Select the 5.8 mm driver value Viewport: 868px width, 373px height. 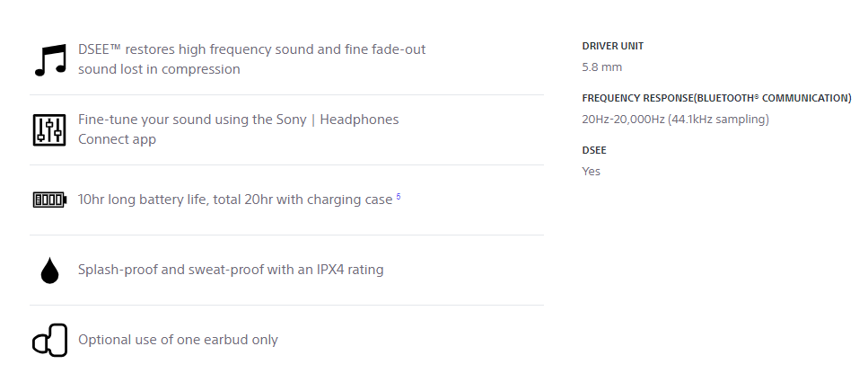pos(602,67)
